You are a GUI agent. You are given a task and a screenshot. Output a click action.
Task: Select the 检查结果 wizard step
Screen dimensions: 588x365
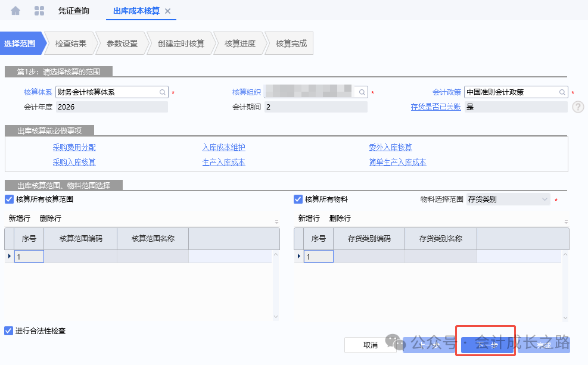point(71,43)
